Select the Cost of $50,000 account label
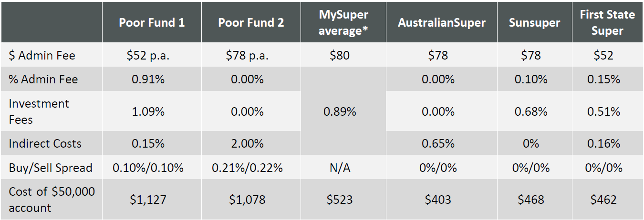The height and width of the screenshot is (220, 644). [52, 200]
